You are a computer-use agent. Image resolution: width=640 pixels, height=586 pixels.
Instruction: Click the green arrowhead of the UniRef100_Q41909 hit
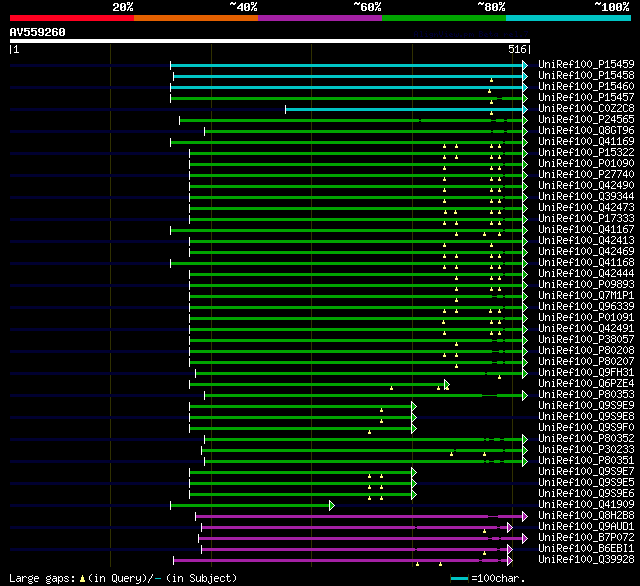coord(330,505)
